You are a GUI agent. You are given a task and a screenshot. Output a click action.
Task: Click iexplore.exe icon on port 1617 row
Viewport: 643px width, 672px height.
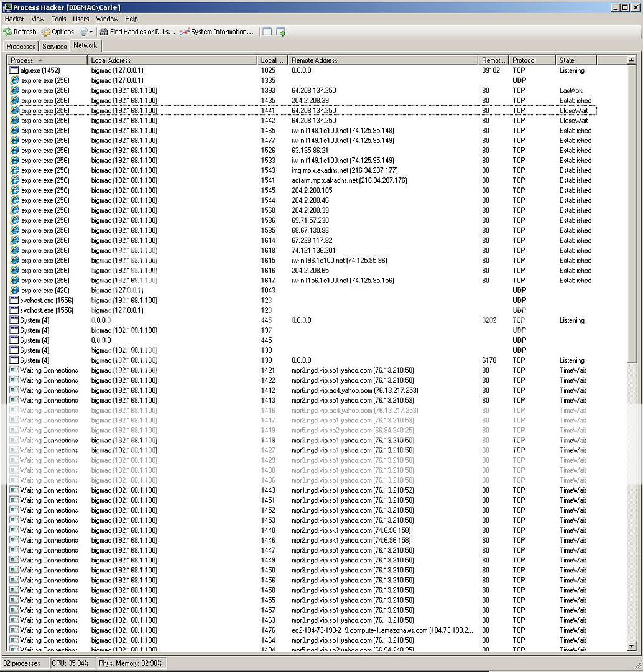click(14, 280)
